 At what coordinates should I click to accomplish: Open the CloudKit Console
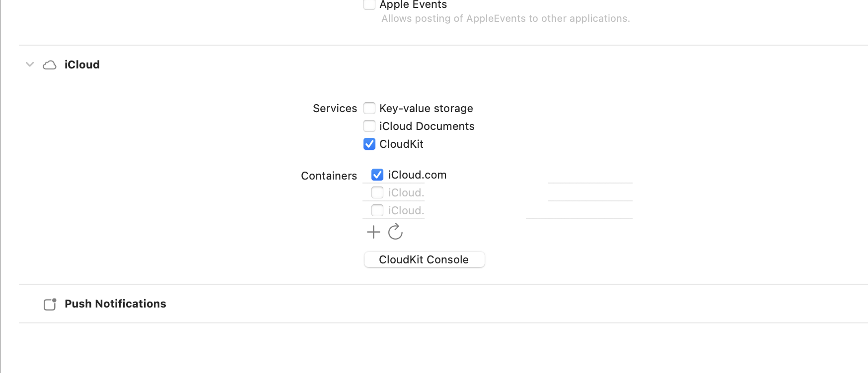point(424,259)
